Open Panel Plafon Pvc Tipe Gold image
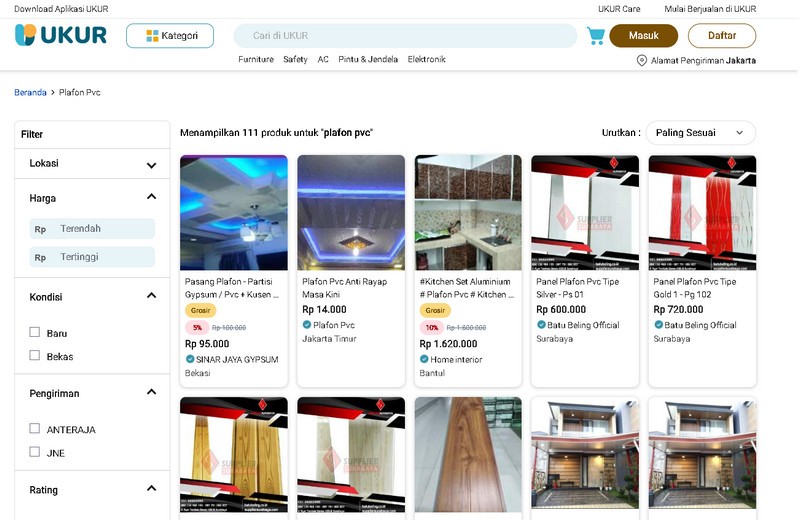The width and height of the screenshot is (800, 520). click(x=703, y=213)
